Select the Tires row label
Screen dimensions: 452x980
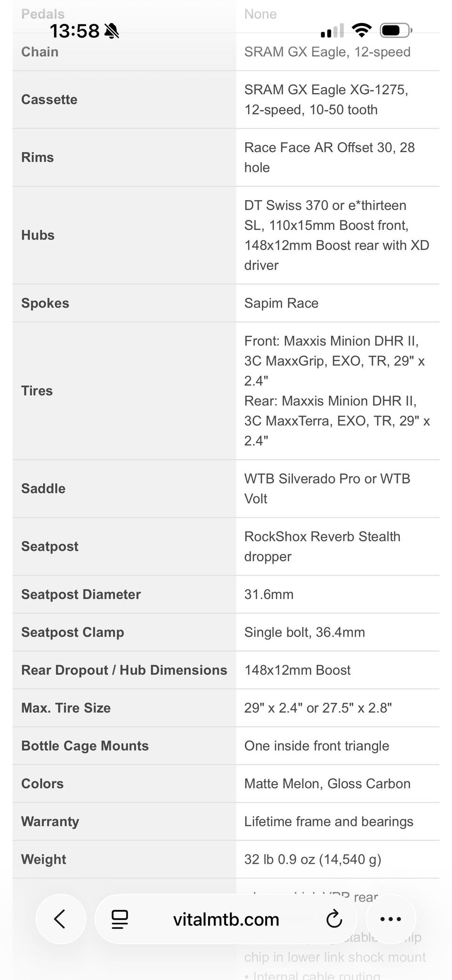[37, 391]
